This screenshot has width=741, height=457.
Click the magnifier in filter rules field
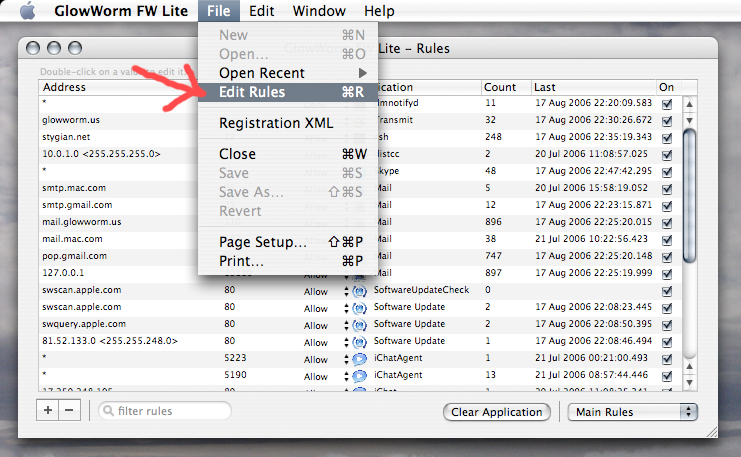108,411
